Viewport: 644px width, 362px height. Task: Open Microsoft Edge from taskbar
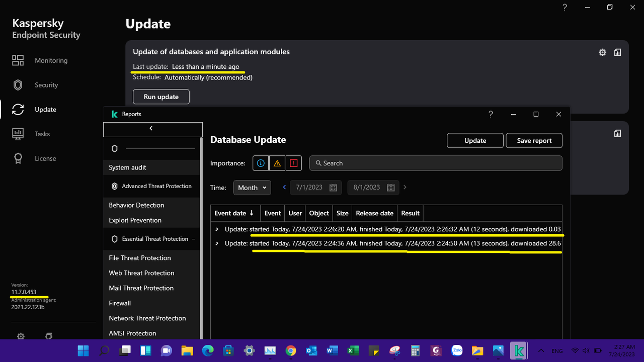(x=207, y=350)
